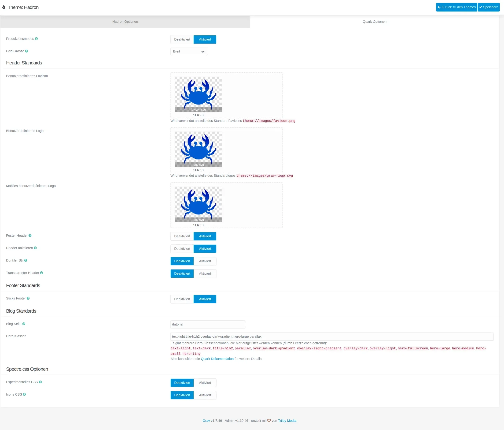
Task: Switch to the Quark Optionen tab
Action: pos(374,21)
